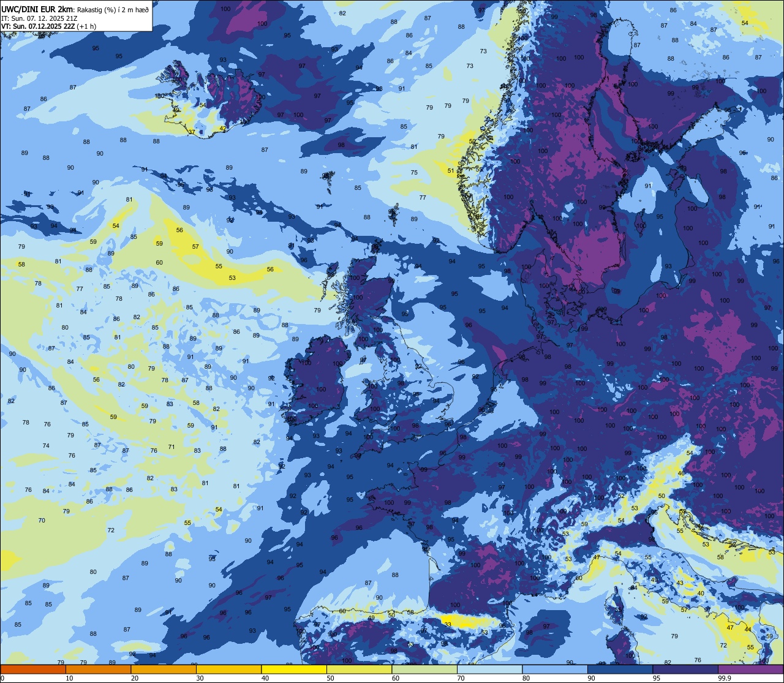This screenshot has height=683, width=784.
Task: Click the 75 humidity value in the Norwegian Sea
Action: [x=414, y=173]
